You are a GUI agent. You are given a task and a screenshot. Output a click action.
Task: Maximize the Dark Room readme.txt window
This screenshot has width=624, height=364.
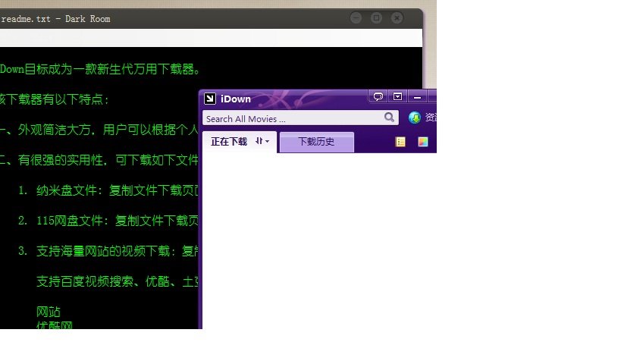pyautogui.click(x=376, y=18)
